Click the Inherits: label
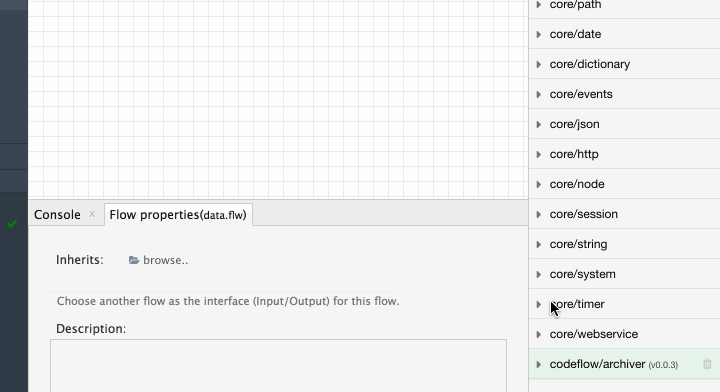 coord(80,260)
